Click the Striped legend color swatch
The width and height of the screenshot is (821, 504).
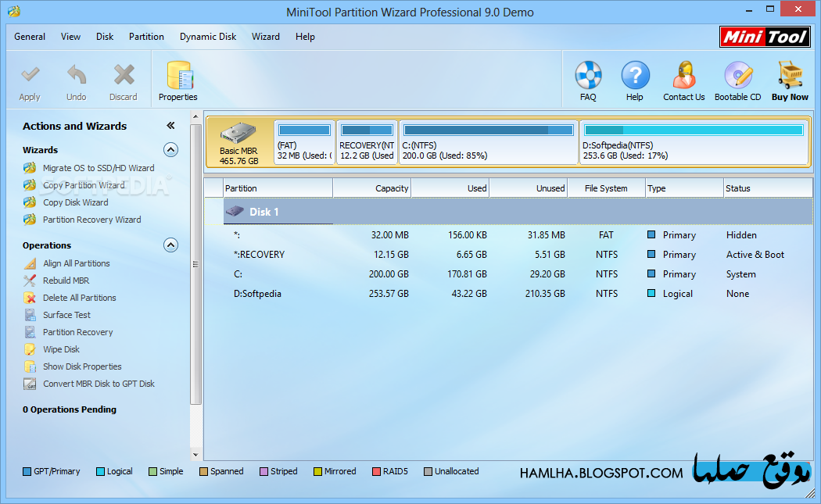pos(264,471)
